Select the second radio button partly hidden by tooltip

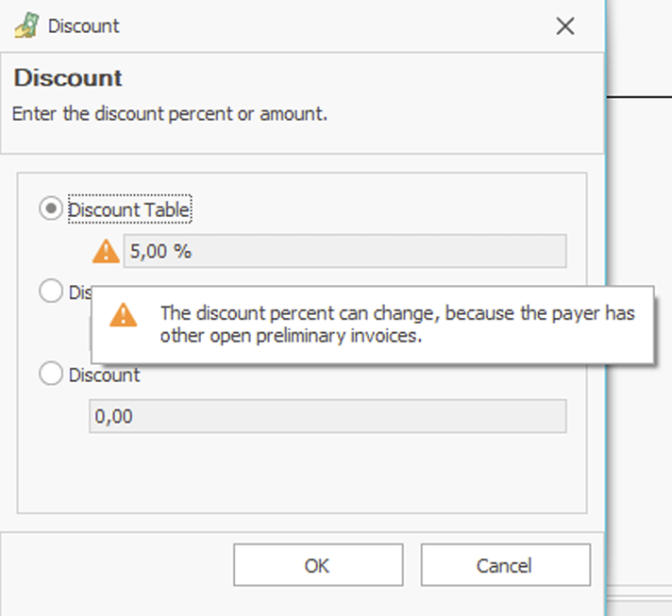(x=51, y=291)
